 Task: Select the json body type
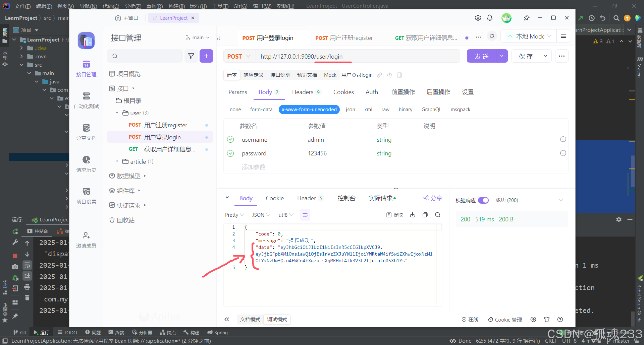click(x=351, y=110)
